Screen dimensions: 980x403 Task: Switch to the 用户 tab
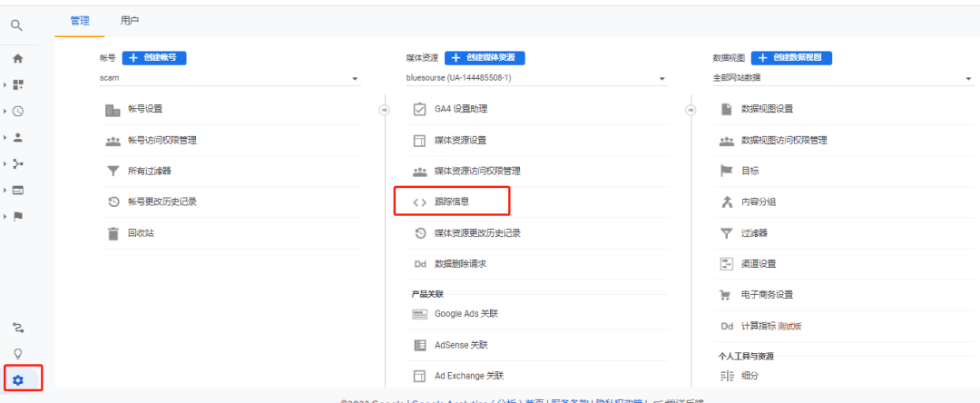[130, 20]
